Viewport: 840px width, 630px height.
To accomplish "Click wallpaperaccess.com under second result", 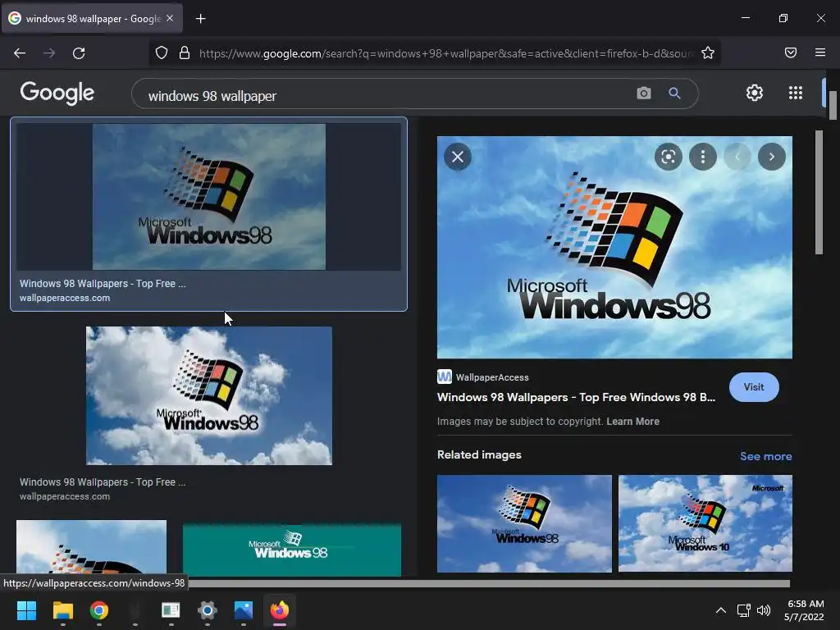I will (65, 496).
